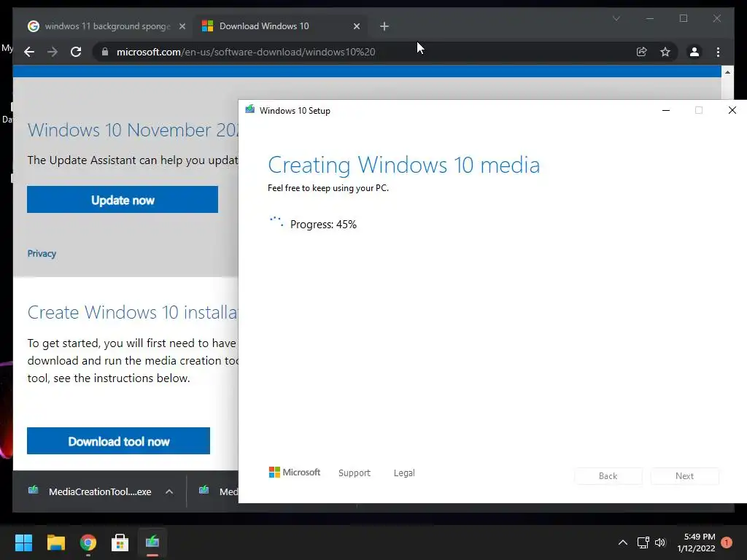This screenshot has height=560, width=747.
Task: Minimize the Windows 10 Setup window
Action: click(x=666, y=111)
